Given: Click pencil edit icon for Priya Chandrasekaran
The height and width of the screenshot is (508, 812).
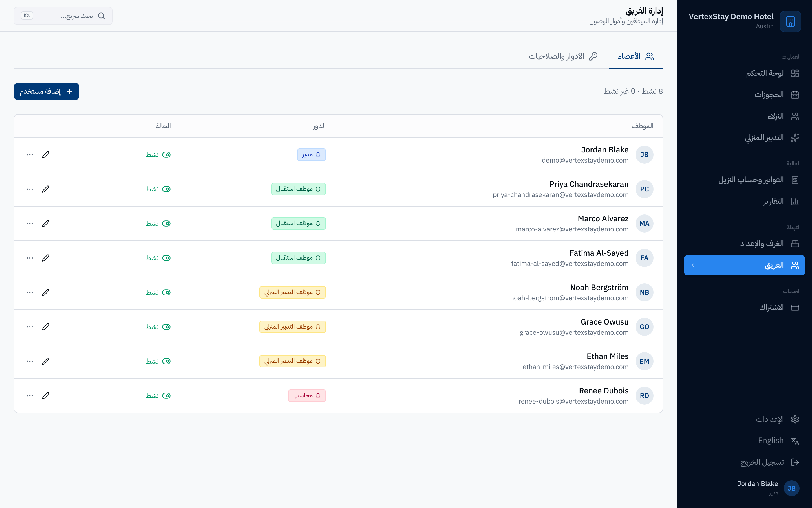Looking at the screenshot, I should pyautogui.click(x=46, y=189).
